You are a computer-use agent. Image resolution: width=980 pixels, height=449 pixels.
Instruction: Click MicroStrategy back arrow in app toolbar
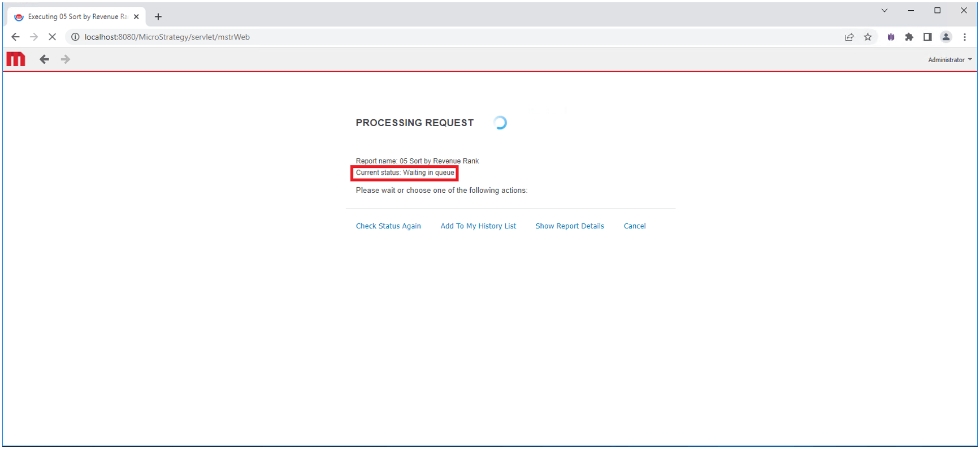point(44,59)
